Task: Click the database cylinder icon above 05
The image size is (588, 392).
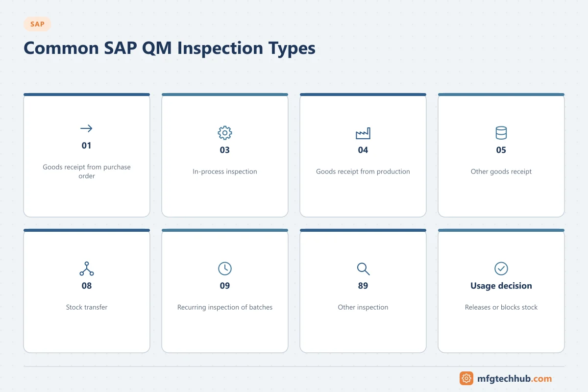Action: tap(501, 133)
